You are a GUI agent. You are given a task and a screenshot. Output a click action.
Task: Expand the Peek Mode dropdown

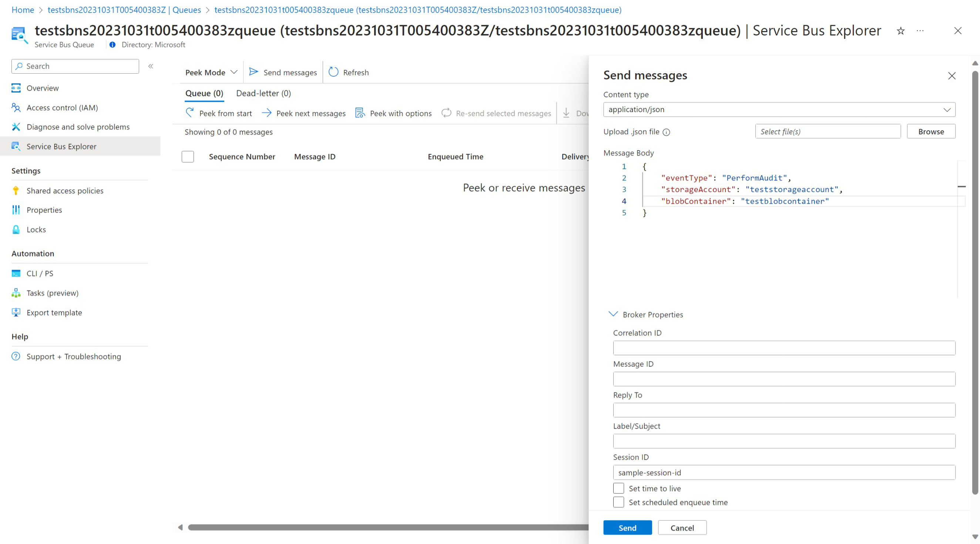211,72
